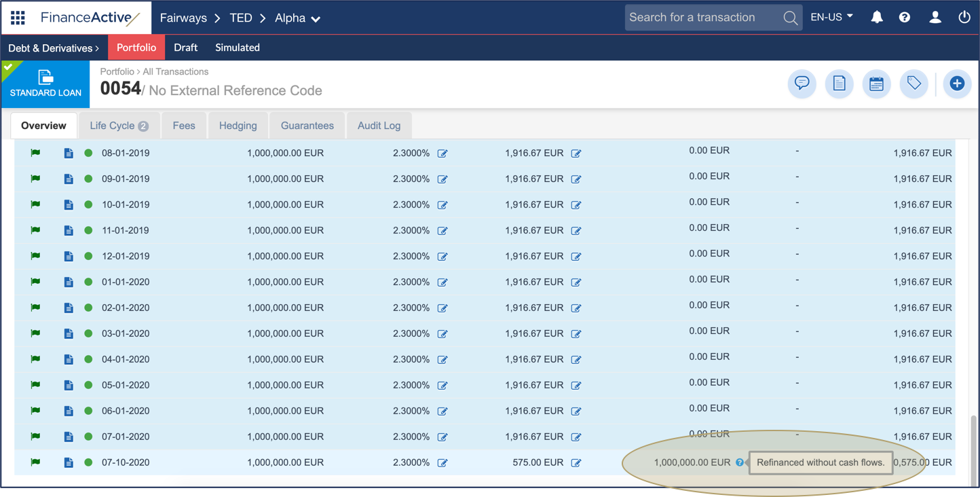The height and width of the screenshot is (497, 980).
Task: Follow the Portfolio breadcrumb link
Action: (117, 71)
